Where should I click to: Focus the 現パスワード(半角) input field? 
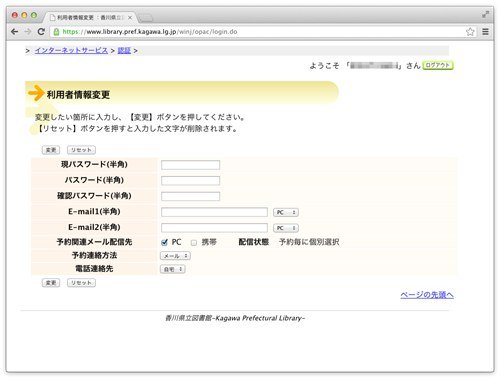[x=190, y=165]
